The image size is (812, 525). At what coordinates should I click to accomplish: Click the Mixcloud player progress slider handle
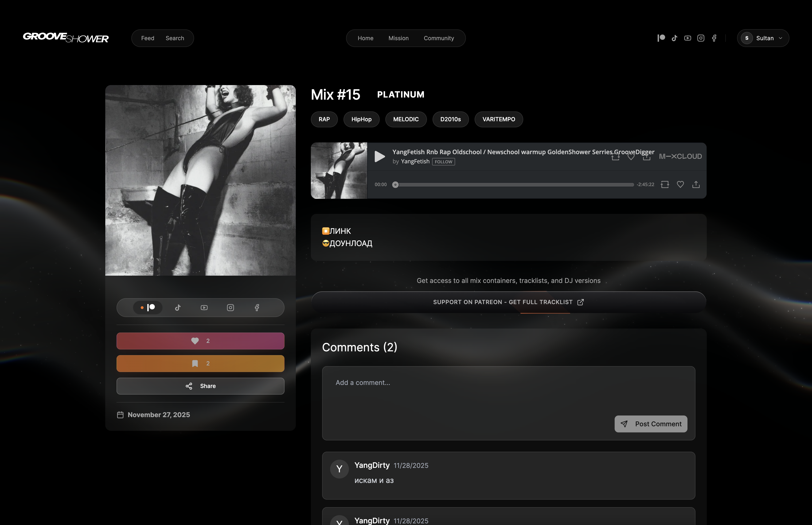click(395, 184)
